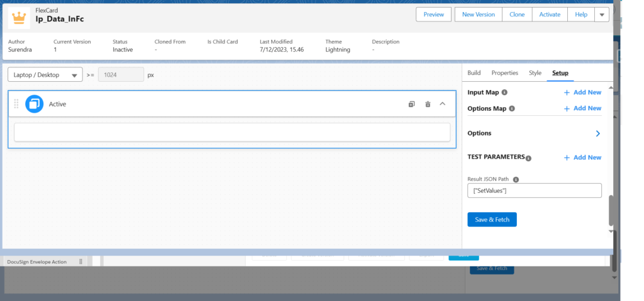
Task: Click the background window's Save & Fetch button
Action: pyautogui.click(x=492, y=268)
